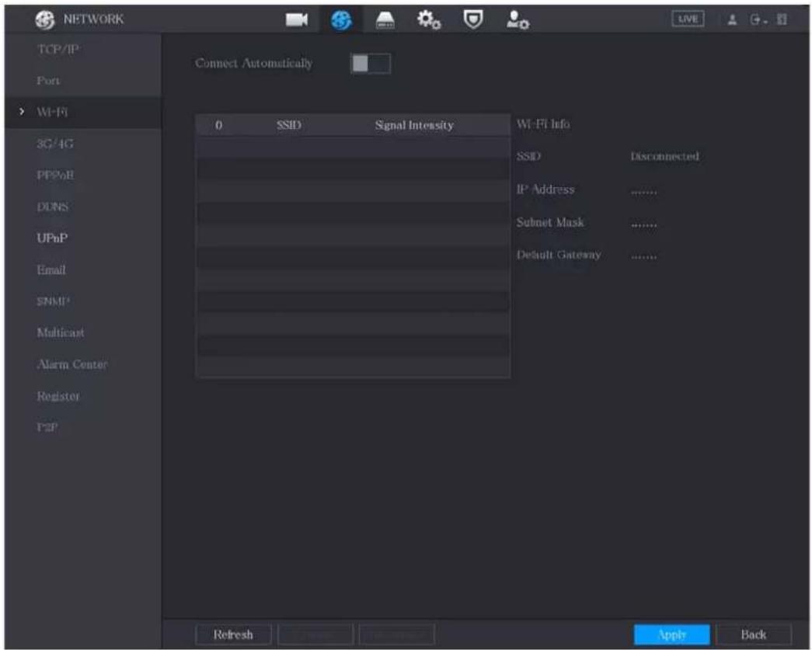Click the user profile icon
Screen dimensions: 812x650
(732, 19)
